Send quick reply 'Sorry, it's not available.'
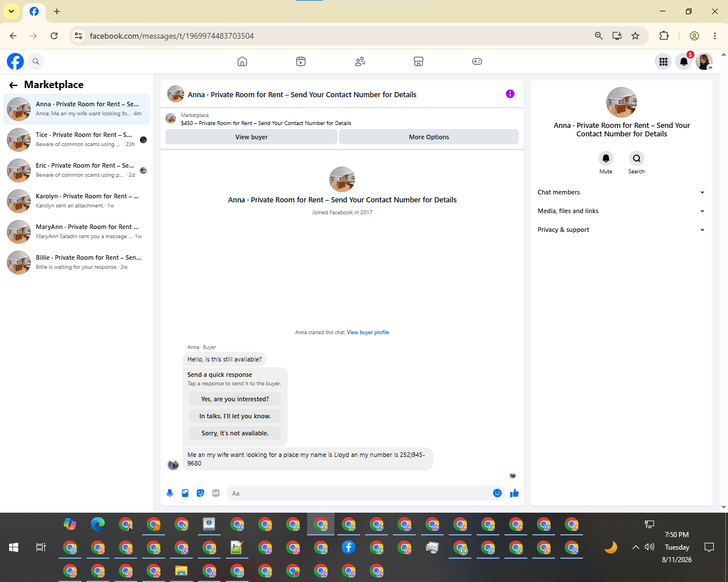Image resolution: width=728 pixels, height=582 pixels. [x=235, y=433]
